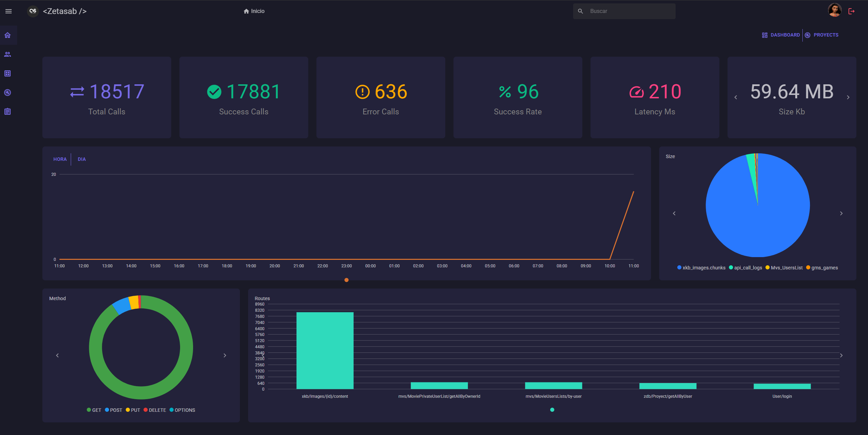Select the orange pagination dot under the line chart

[347, 280]
